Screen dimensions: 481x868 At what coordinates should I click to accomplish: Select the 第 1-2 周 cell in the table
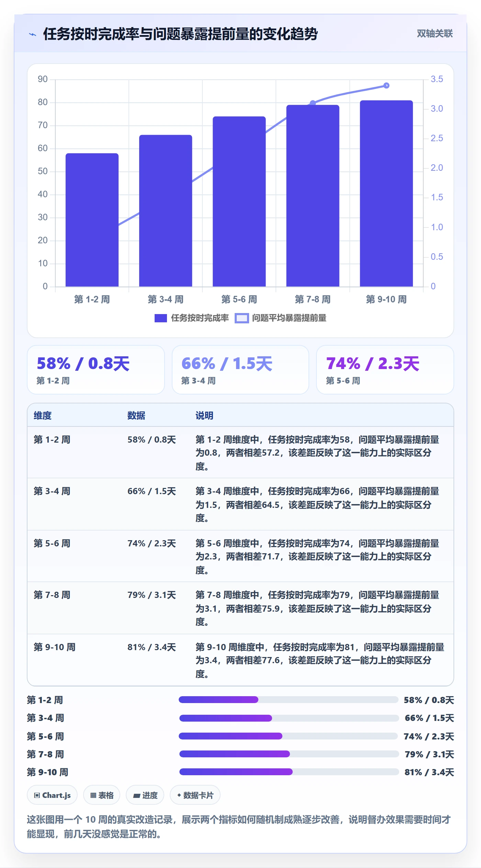click(x=52, y=439)
